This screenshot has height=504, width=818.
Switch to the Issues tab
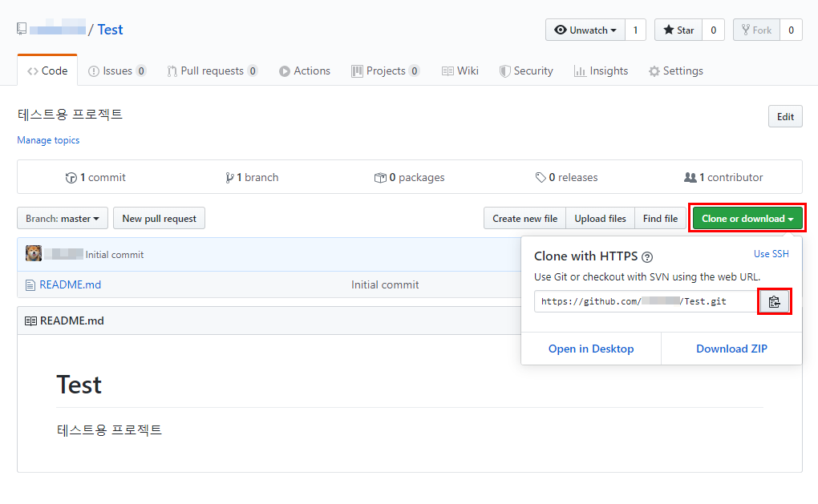tap(117, 71)
